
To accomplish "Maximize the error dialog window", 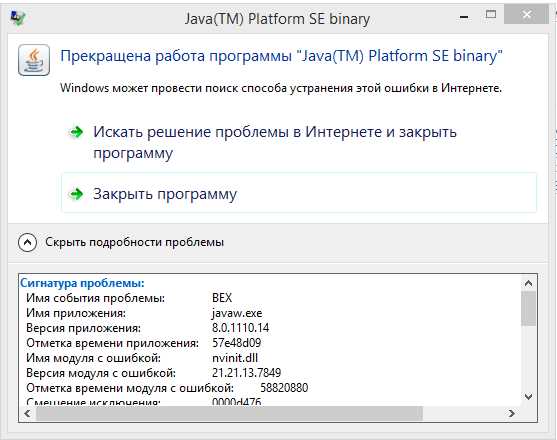I will pos(491,15).
